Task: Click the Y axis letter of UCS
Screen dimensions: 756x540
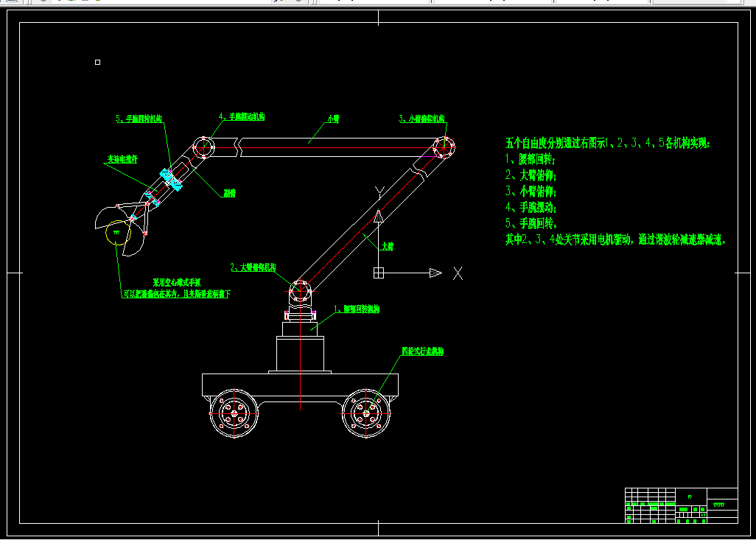Action: point(379,192)
